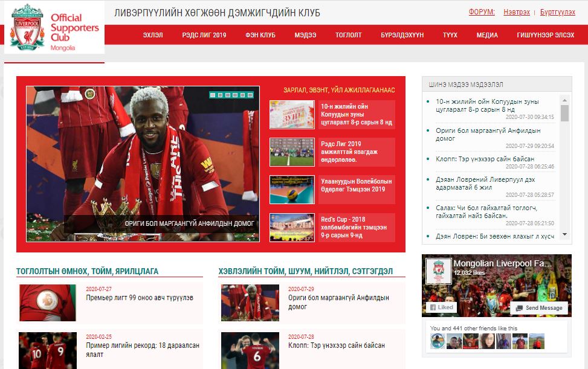Select the sixth slider indicator square
This screenshot has width=588, height=369.
[x=250, y=95]
